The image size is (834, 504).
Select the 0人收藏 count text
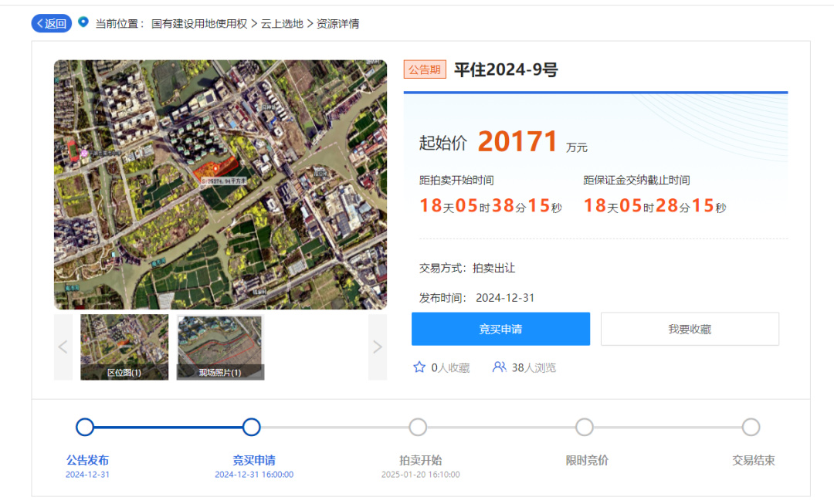click(x=450, y=367)
